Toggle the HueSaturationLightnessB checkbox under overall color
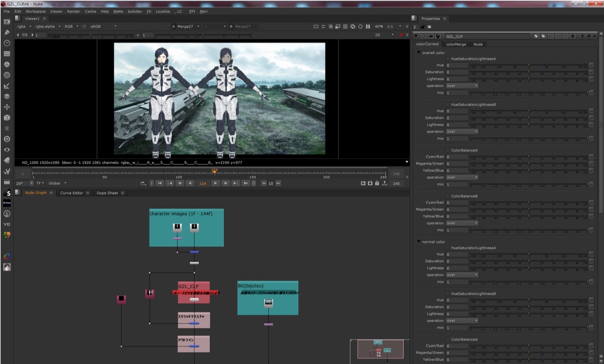Image resolution: width=604 pixels, height=364 pixels. 448,105
